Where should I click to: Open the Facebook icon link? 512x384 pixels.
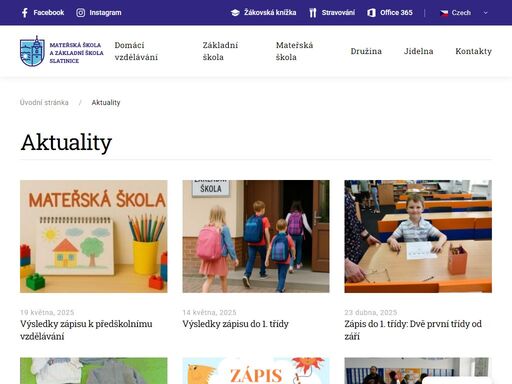click(25, 13)
